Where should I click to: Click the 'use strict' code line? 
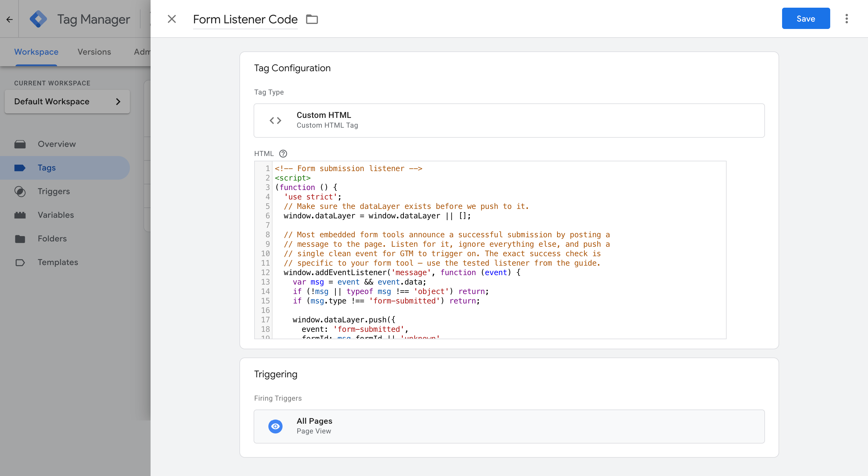coord(312,197)
